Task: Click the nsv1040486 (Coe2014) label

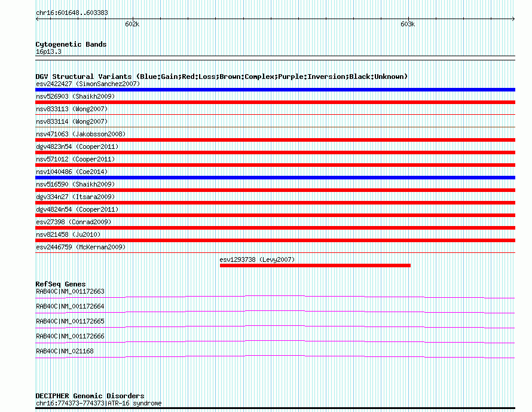Action: pos(72,172)
